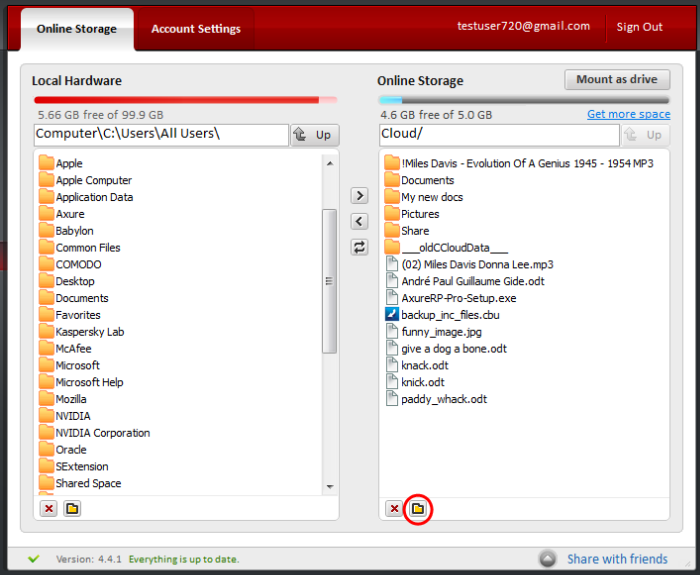Select the knack.odt file
700x575 pixels.
coord(417,365)
